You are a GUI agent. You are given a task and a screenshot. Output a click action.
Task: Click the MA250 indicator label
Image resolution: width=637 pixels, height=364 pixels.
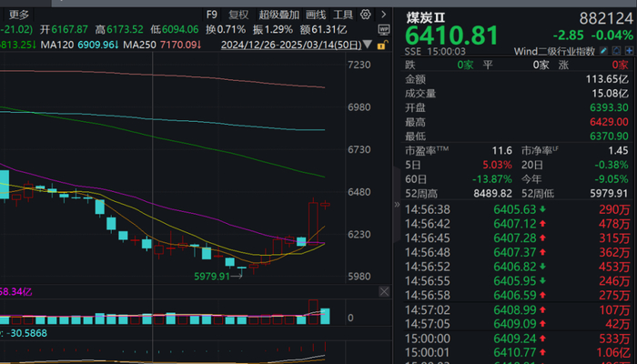[x=140, y=45]
